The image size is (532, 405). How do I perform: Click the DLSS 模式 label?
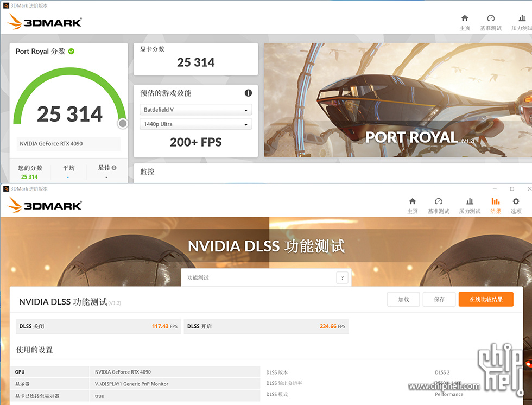(x=277, y=394)
